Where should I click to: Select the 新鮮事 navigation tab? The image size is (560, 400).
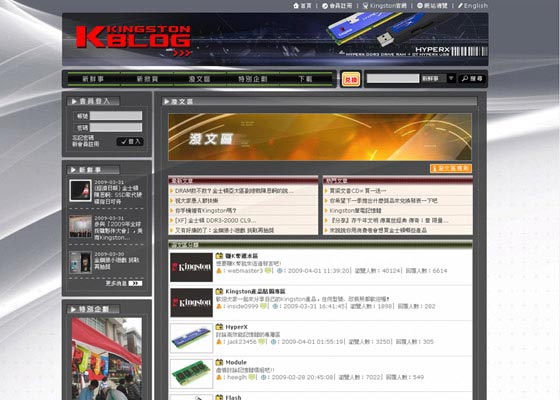[94, 79]
